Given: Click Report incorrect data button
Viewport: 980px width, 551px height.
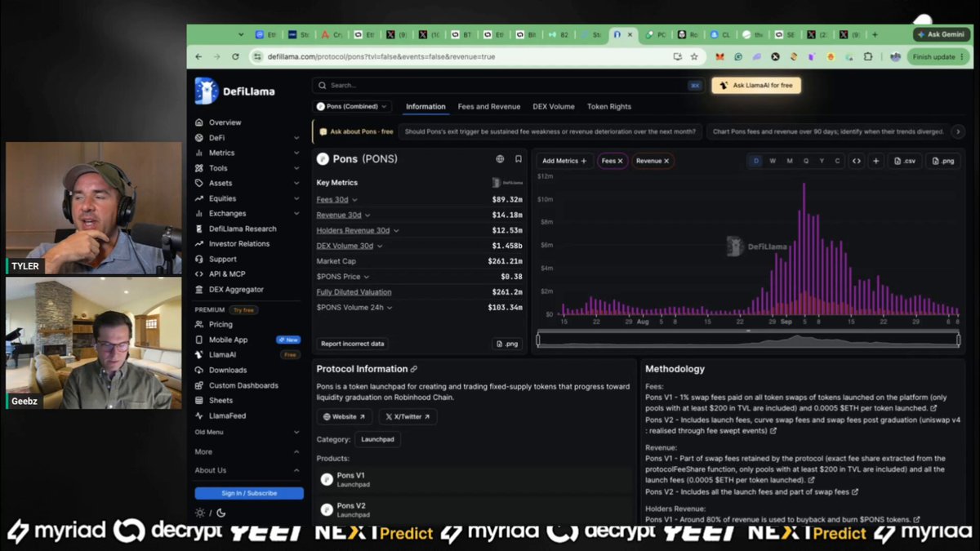Looking at the screenshot, I should (353, 344).
